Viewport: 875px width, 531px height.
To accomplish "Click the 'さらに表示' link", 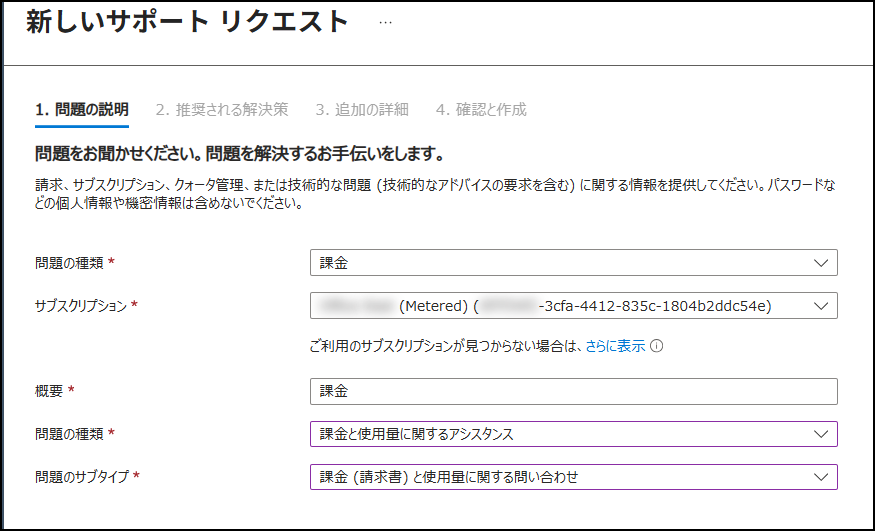I will (615, 346).
